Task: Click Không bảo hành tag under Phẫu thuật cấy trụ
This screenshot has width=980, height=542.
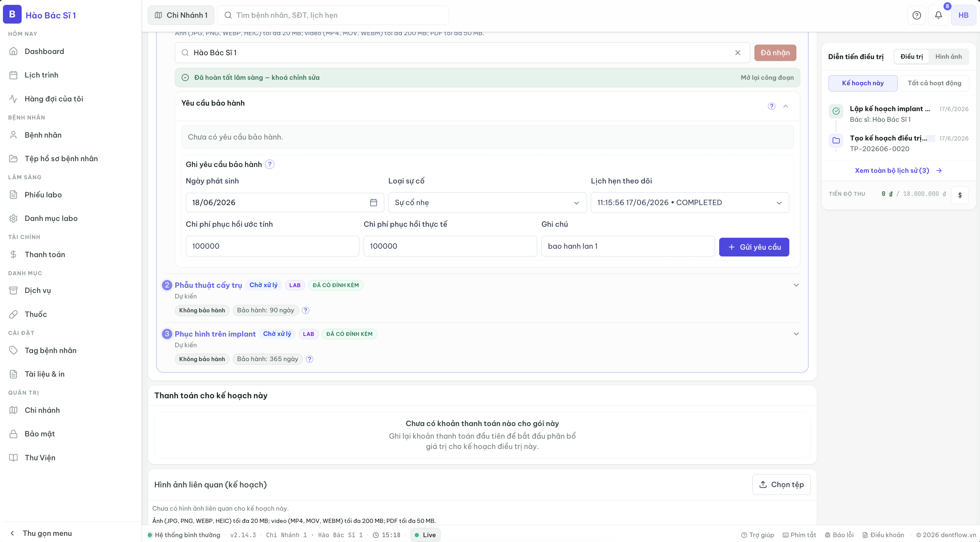Action: [202, 310]
